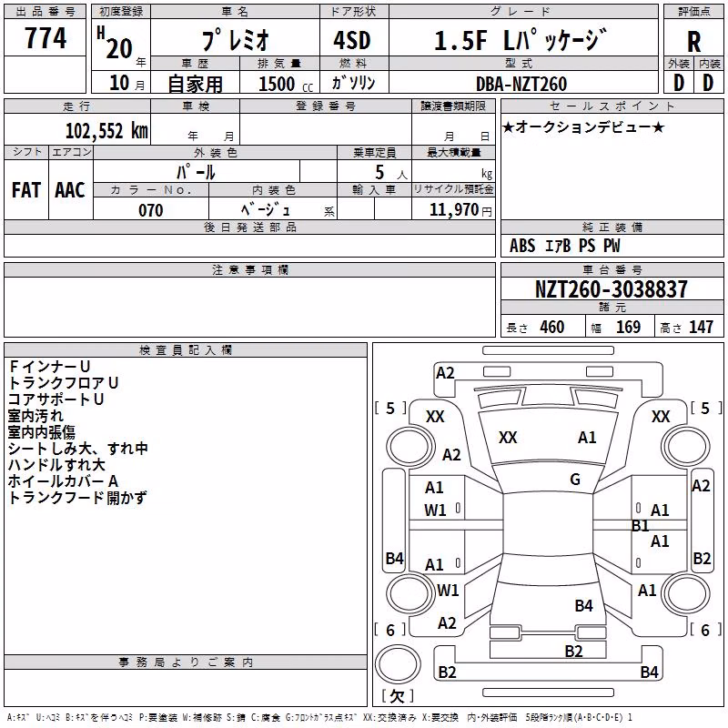
Task: Click the air conditioner code AAC
Action: coord(70,190)
